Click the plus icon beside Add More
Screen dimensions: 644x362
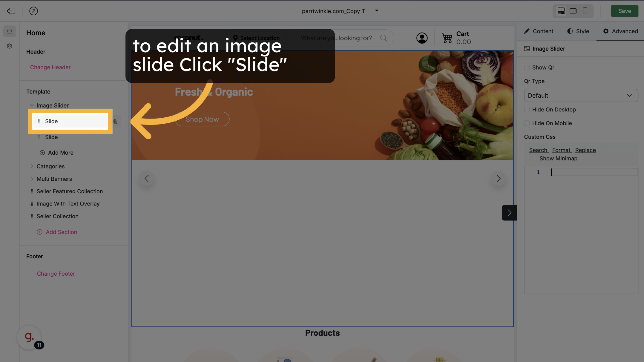tap(42, 153)
